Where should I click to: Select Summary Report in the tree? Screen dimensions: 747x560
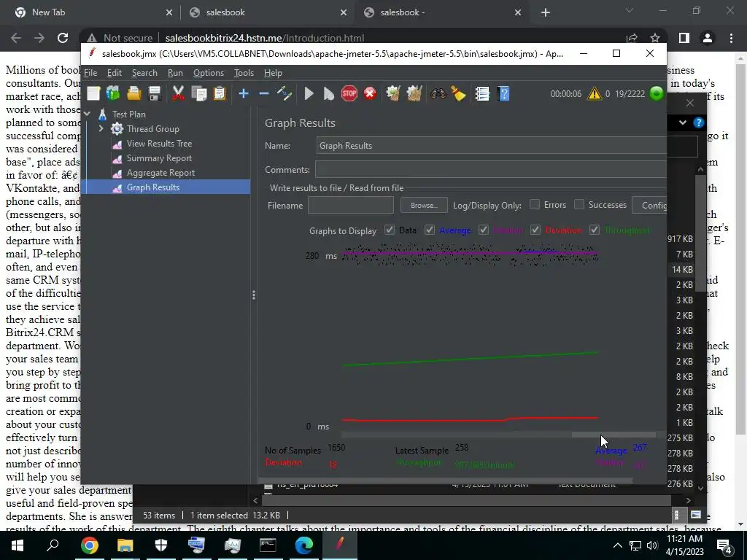click(159, 158)
